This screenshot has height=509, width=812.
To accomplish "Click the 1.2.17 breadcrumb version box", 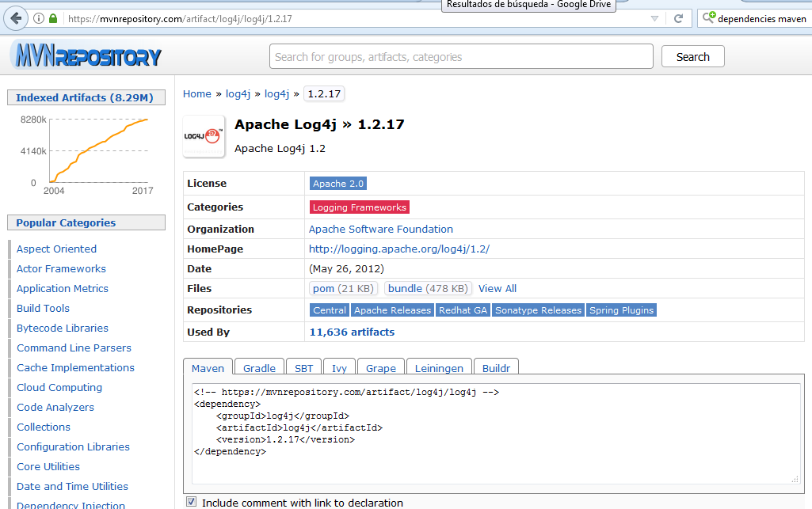I will pos(324,93).
